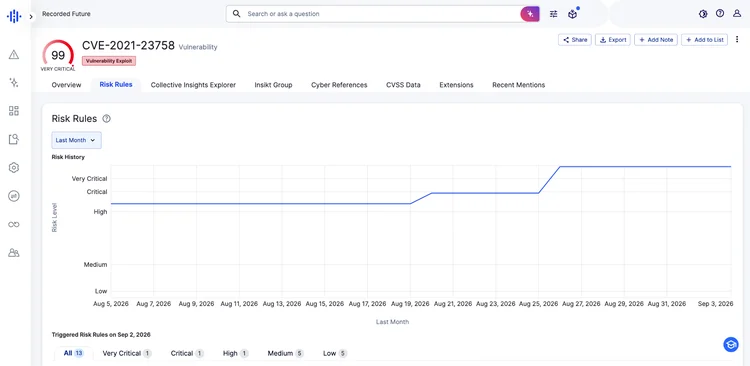This screenshot has height=366, width=750.
Task: Open the Insikt Group tab
Action: click(x=273, y=85)
